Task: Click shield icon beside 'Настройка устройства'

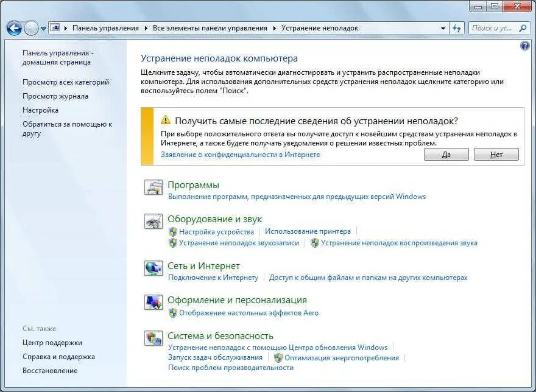Action: (x=172, y=232)
